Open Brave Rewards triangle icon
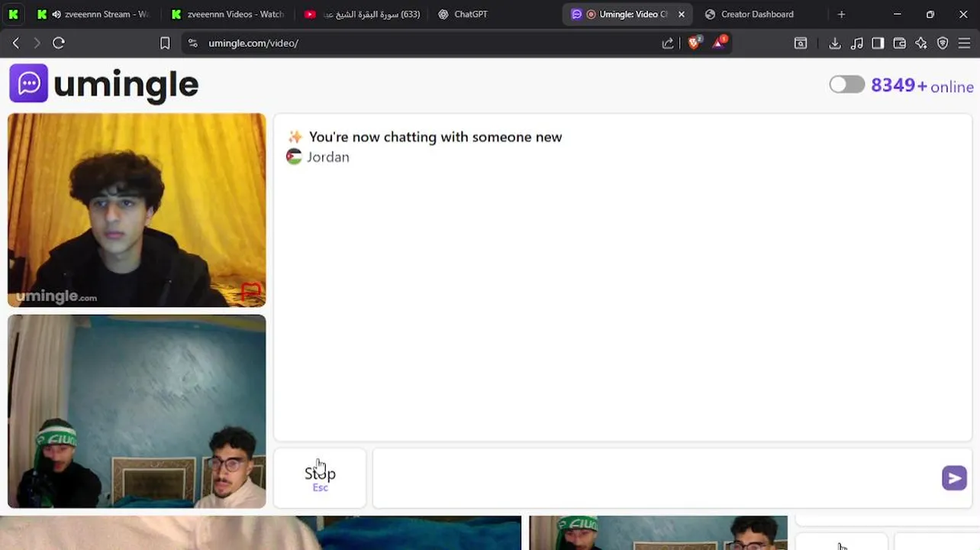 (x=719, y=43)
